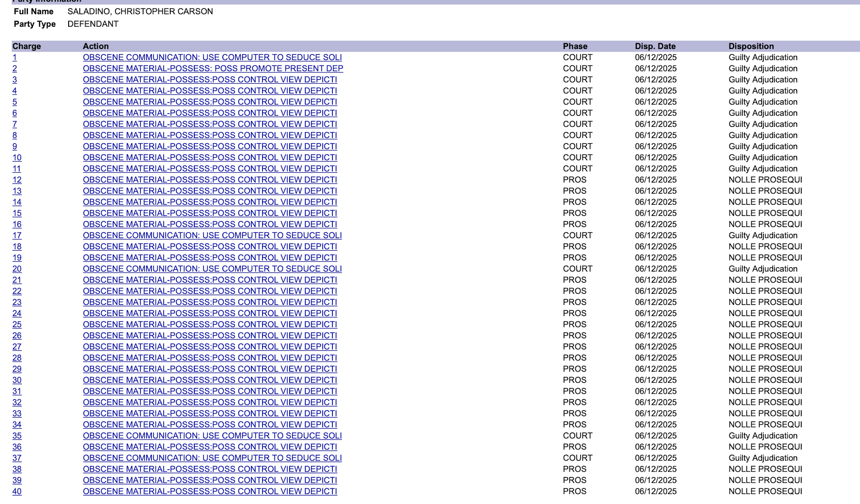
Task: Click the Disposition column header
Action: pyautogui.click(x=751, y=46)
